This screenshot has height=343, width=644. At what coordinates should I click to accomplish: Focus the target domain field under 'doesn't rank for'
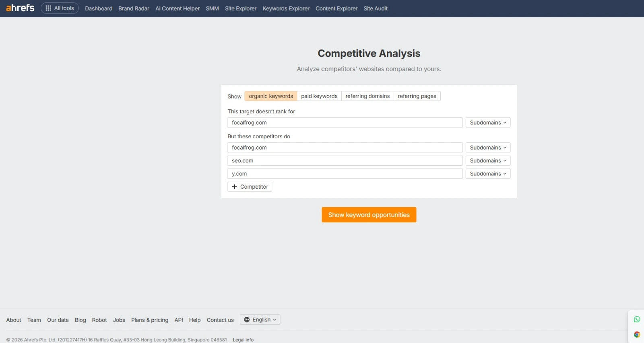coord(345,123)
